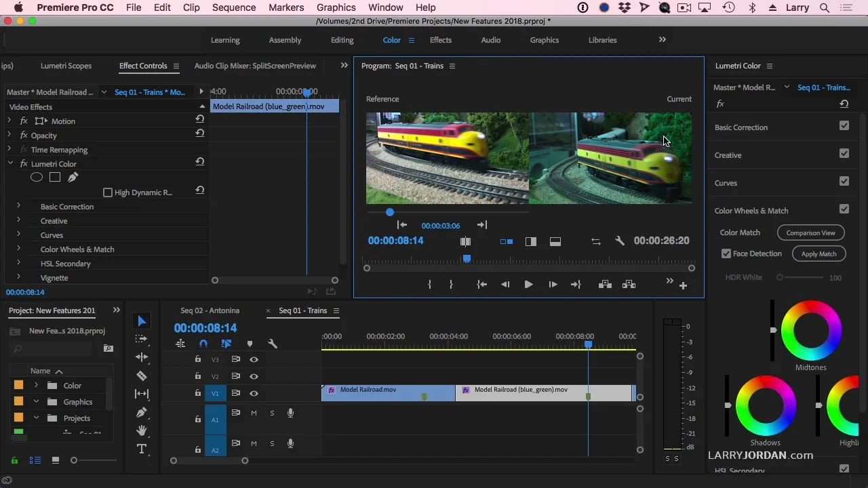Viewport: 868px width, 488px height.
Task: Click the Apply Match button
Action: point(818,253)
